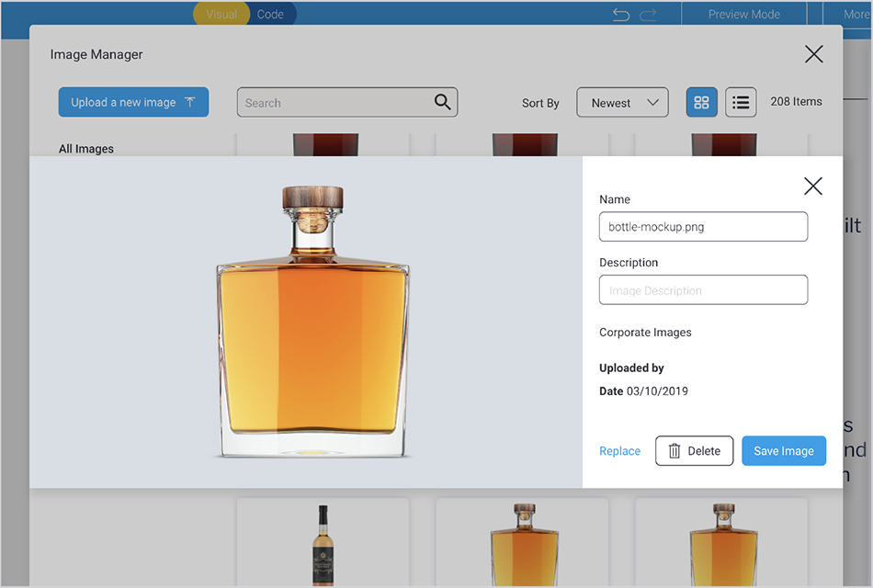Switch to list view
This screenshot has width=873, height=588.
(x=741, y=103)
